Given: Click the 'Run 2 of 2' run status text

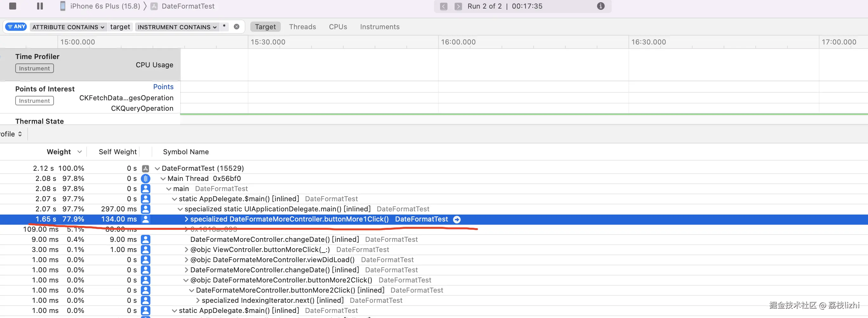Looking at the screenshot, I should 484,6.
